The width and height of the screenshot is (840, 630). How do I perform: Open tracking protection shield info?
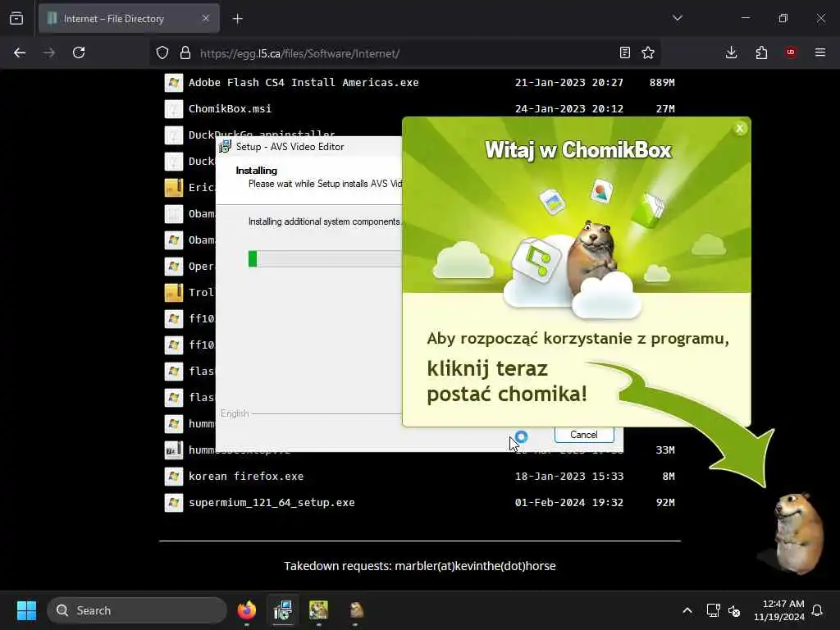[162, 53]
